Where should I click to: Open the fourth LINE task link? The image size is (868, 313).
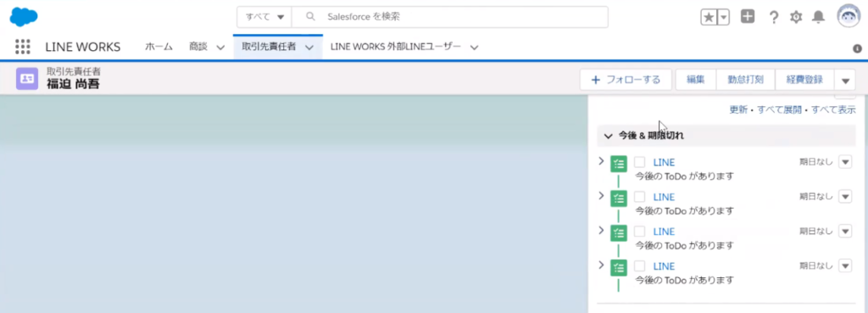[664, 265]
